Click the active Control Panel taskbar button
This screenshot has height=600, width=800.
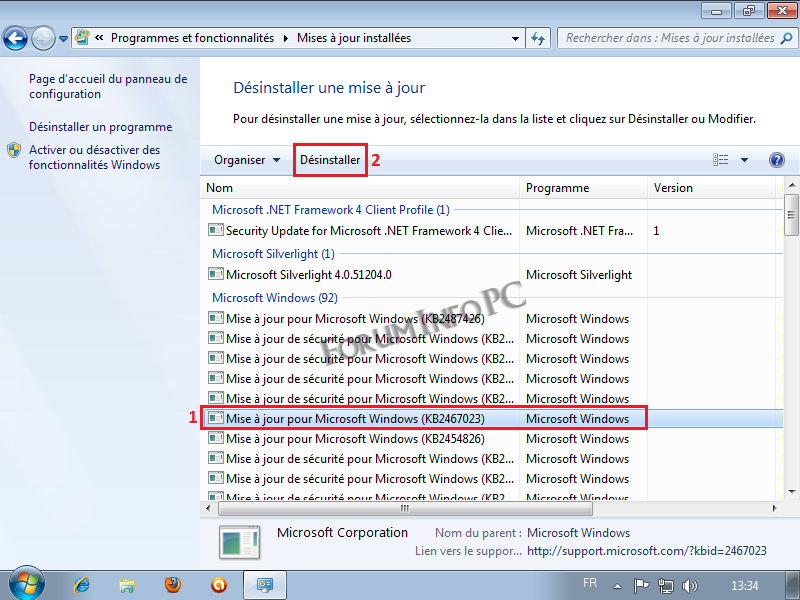tap(265, 585)
